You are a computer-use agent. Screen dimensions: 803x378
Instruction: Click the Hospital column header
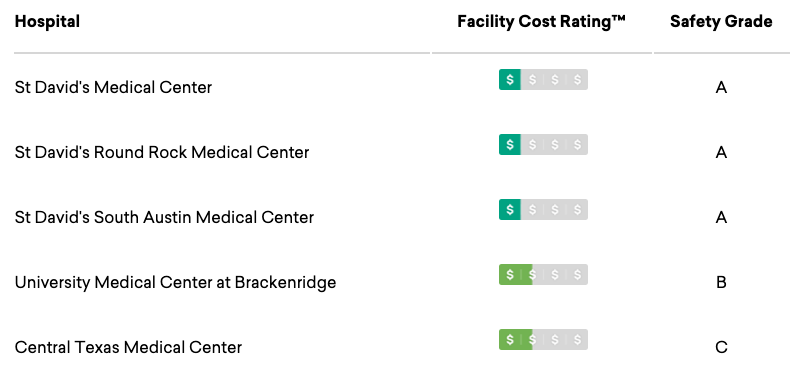[x=47, y=22]
